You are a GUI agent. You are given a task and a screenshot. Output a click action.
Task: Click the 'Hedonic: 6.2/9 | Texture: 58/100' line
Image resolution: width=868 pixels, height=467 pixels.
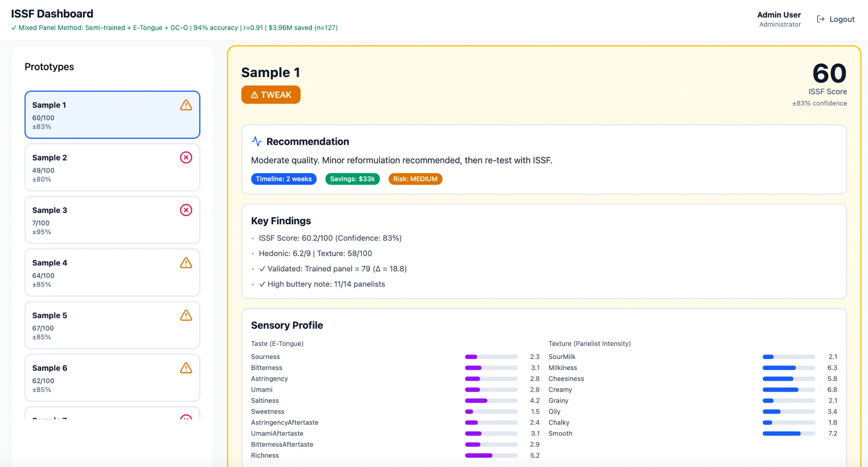tap(315, 254)
